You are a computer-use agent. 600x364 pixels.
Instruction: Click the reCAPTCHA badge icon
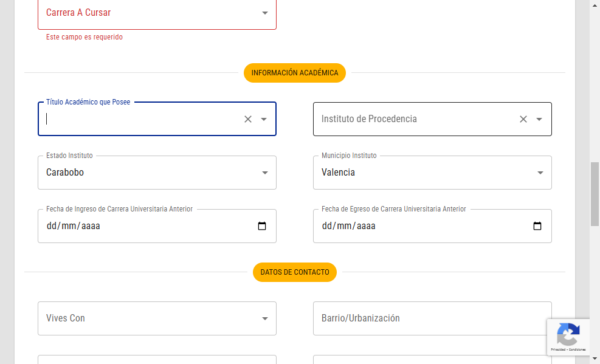(x=568, y=334)
